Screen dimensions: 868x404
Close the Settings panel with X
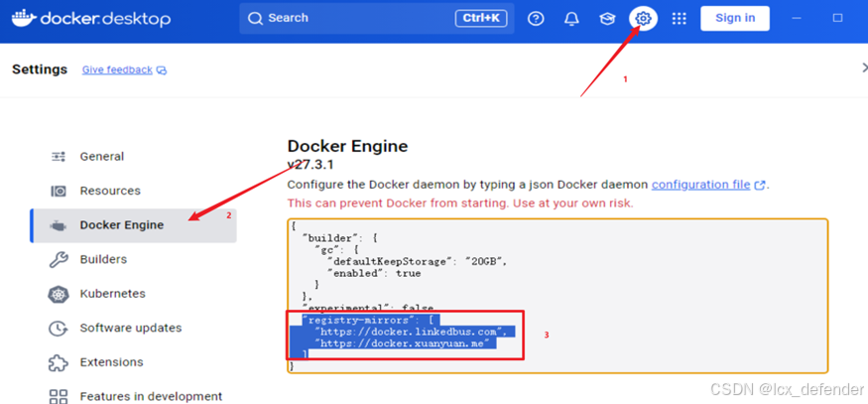coord(864,67)
